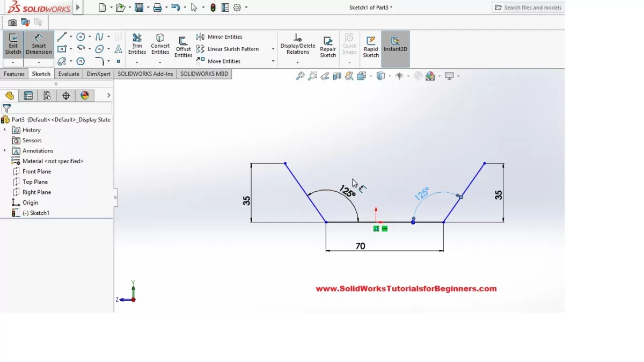Toggle Hide/Show Items eye icon
Viewport: 644px width, 362px height.
tap(399, 76)
